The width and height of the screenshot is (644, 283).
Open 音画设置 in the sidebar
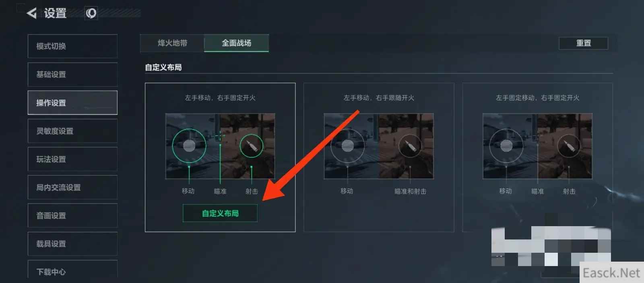pyautogui.click(x=72, y=216)
